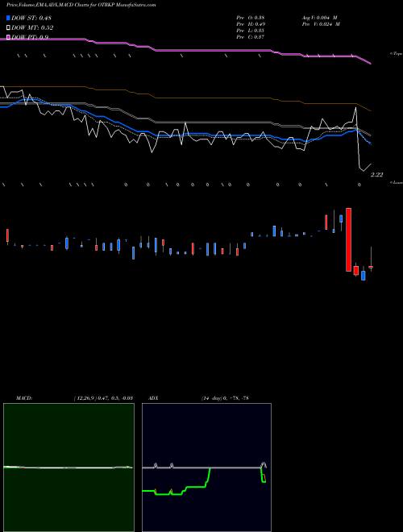The image size is (403, 532).
Task: Click the white DOW MT legend swatch
Action: pyautogui.click(x=8, y=28)
